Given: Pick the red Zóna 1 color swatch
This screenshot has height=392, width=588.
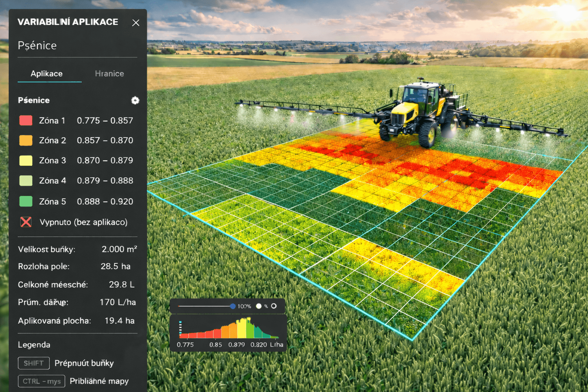Looking at the screenshot, I should click(26, 121).
